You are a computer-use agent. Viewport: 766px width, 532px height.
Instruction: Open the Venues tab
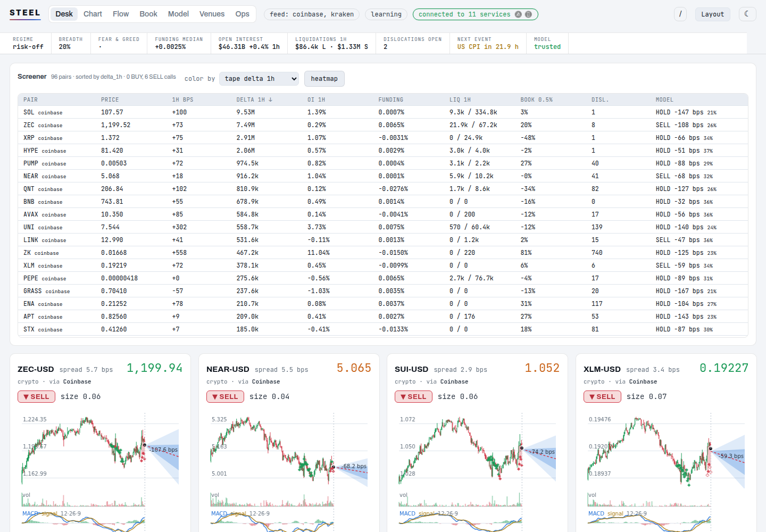pyautogui.click(x=212, y=14)
